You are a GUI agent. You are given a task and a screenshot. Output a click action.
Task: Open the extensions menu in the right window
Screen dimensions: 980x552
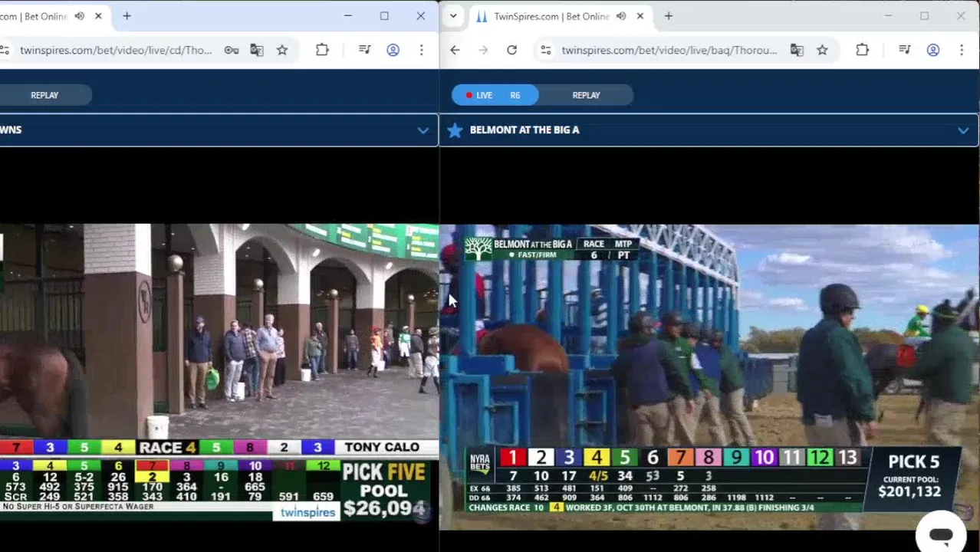pyautogui.click(x=862, y=51)
